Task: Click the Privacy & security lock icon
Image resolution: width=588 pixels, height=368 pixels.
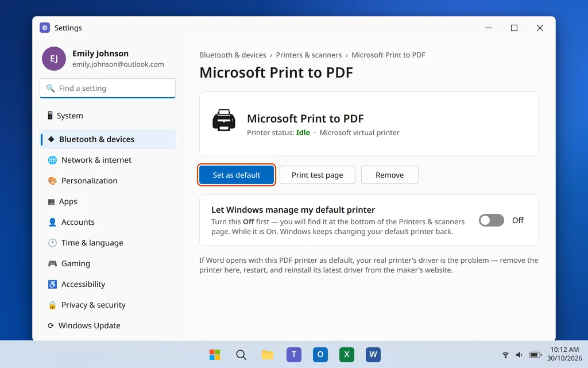Action: pos(52,305)
